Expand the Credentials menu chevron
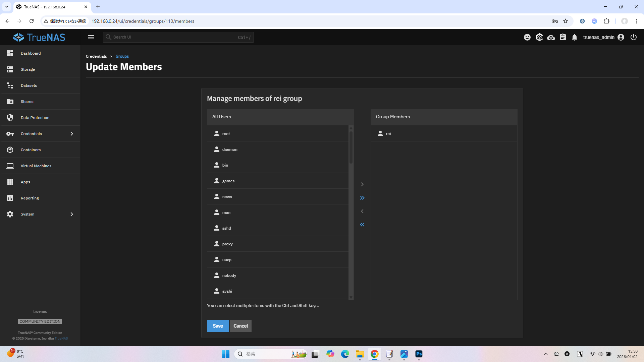Viewport: 644px width, 362px height. click(72, 134)
